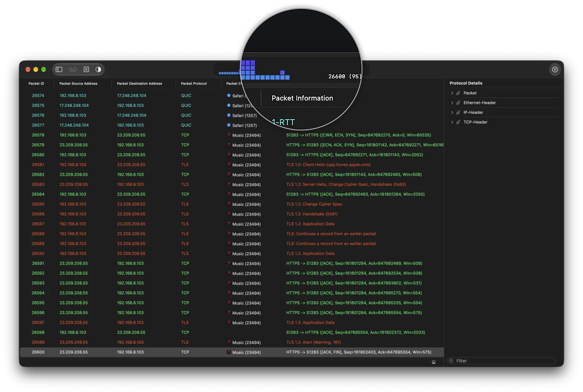Click the paperclip icon beside Ethernet-Header
The width and height of the screenshot is (583, 392).
[x=458, y=103]
